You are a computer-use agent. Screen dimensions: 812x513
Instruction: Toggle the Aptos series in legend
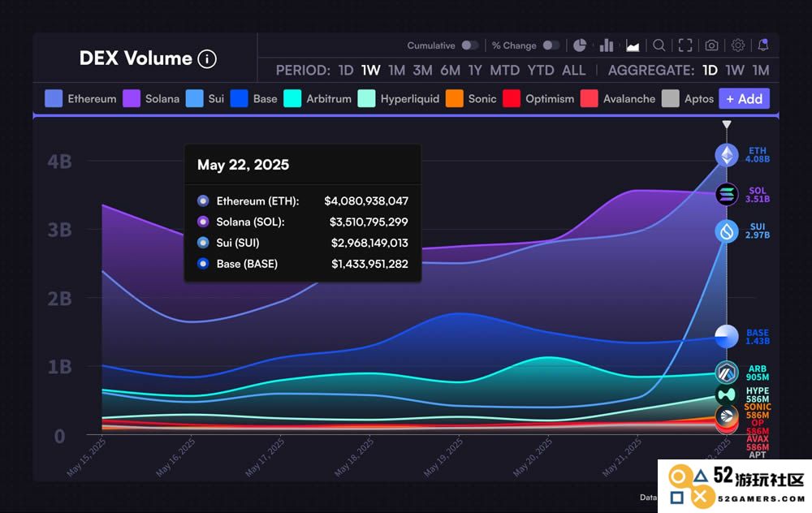(x=688, y=99)
